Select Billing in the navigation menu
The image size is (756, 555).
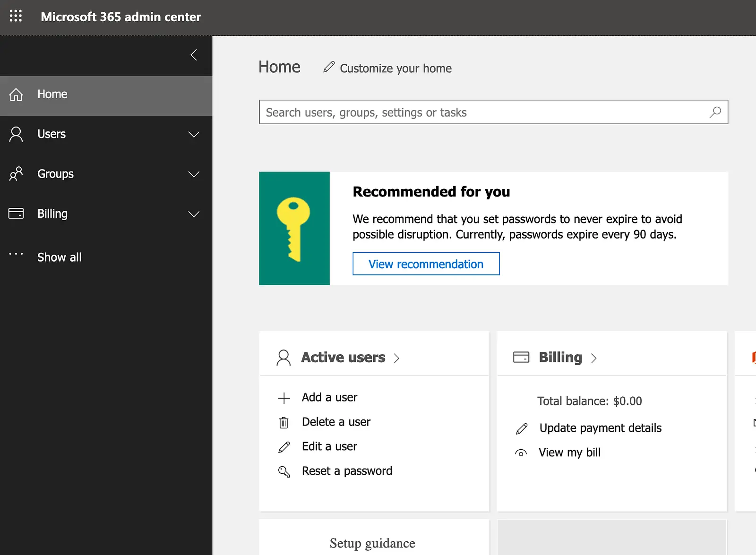pos(106,213)
